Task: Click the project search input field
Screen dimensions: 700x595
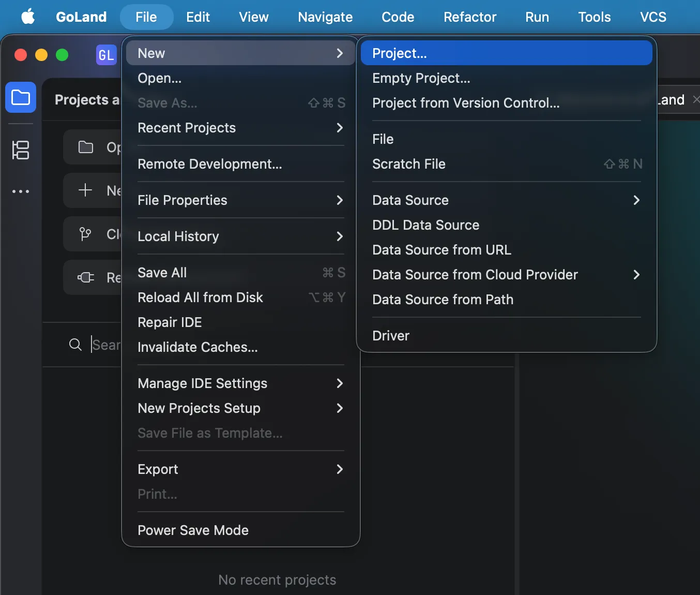Action: coord(106,345)
